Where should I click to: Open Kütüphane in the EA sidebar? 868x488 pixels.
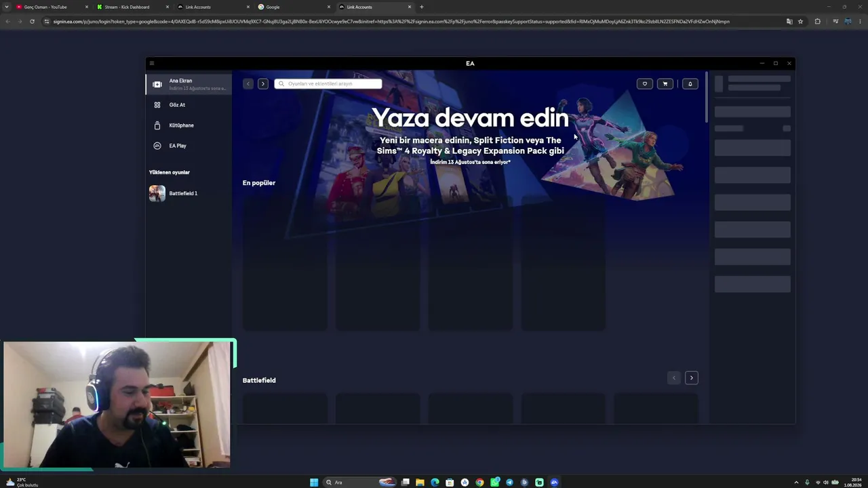(x=189, y=125)
